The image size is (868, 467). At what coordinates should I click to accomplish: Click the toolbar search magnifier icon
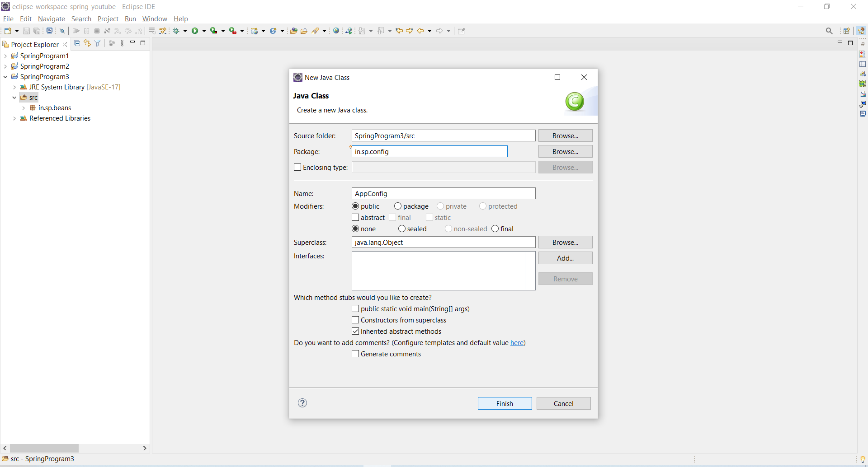tap(829, 31)
